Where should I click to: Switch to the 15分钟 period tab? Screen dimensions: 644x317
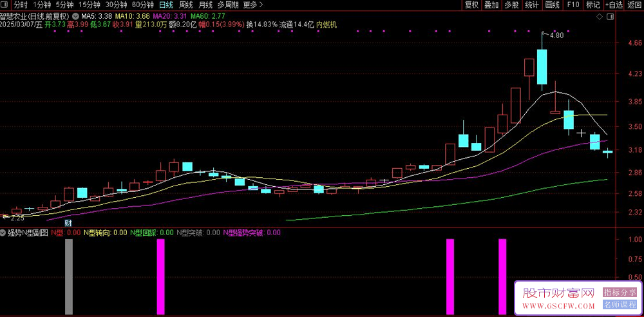click(x=89, y=5)
